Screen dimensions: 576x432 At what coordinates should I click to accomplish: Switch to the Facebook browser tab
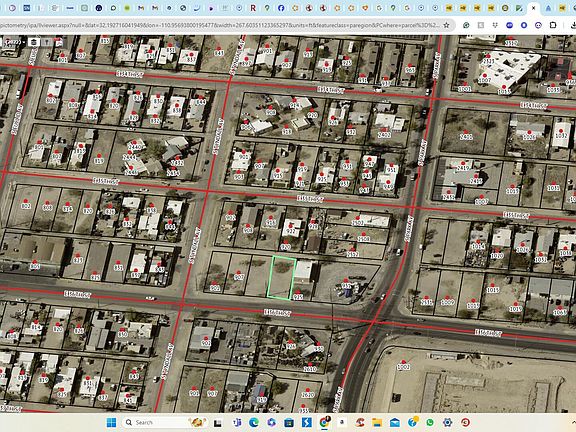[281, 8]
